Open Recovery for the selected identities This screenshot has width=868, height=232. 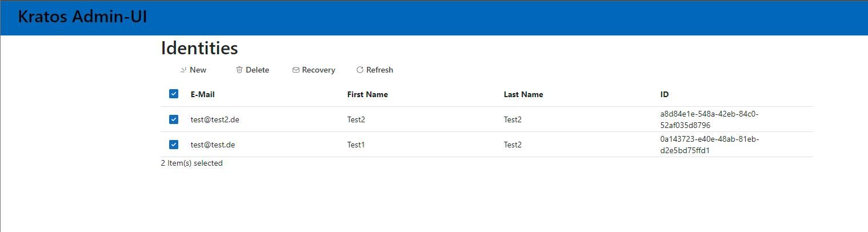[314, 70]
